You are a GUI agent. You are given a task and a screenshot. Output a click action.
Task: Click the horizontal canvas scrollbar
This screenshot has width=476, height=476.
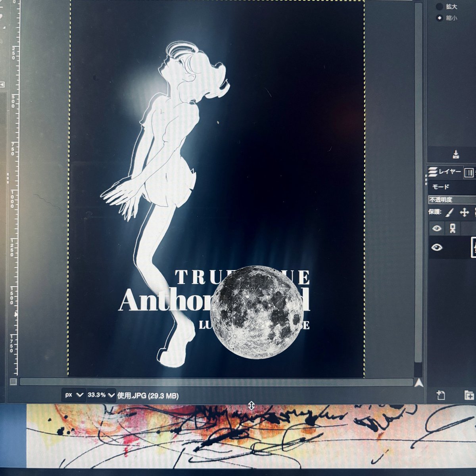tap(216, 382)
